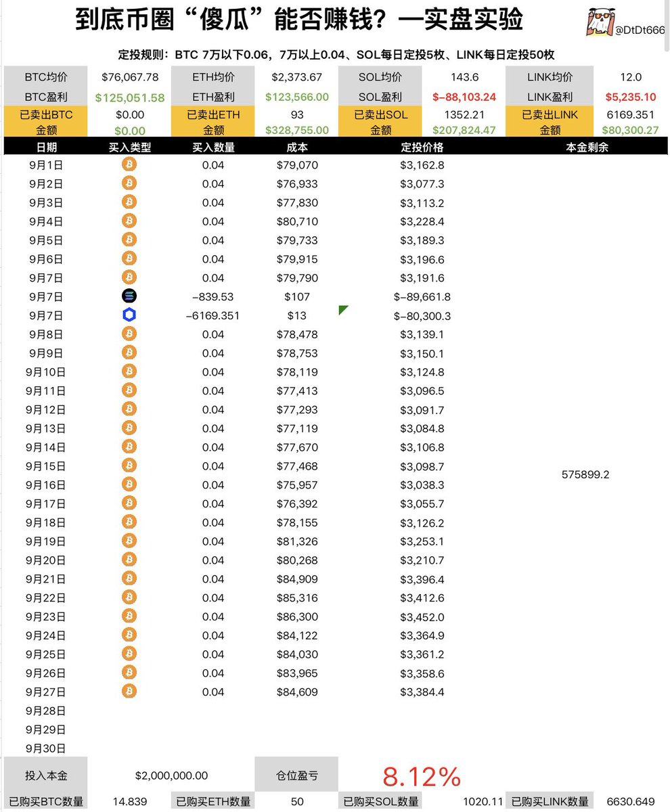Viewport: 670px width, 812px height.
Task: Click the Bitcoin icon in the 9月15日 row
Action: point(129,466)
